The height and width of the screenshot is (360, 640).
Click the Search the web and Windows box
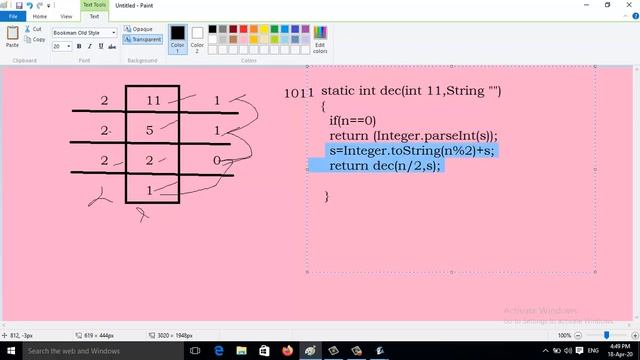[x=103, y=351]
